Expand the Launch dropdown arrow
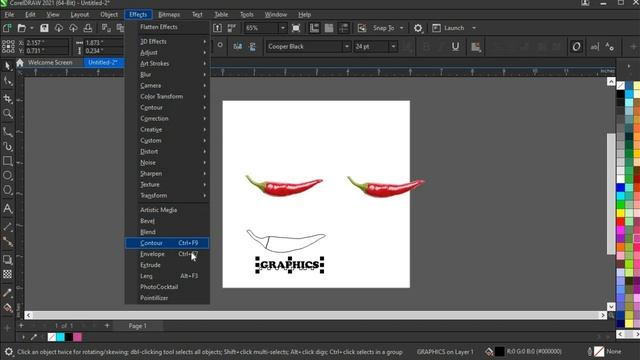 click(x=474, y=28)
